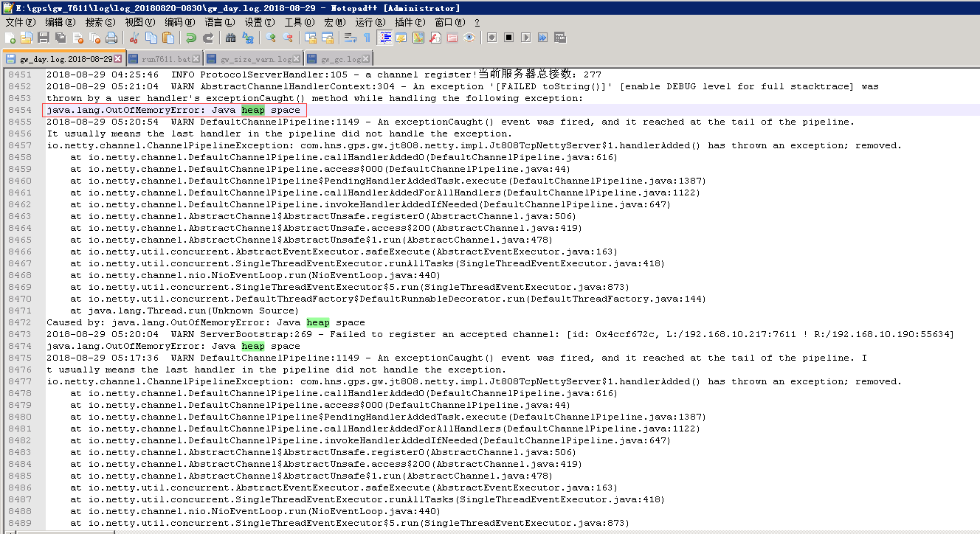Click line number 8451 in the margin

tap(20, 74)
